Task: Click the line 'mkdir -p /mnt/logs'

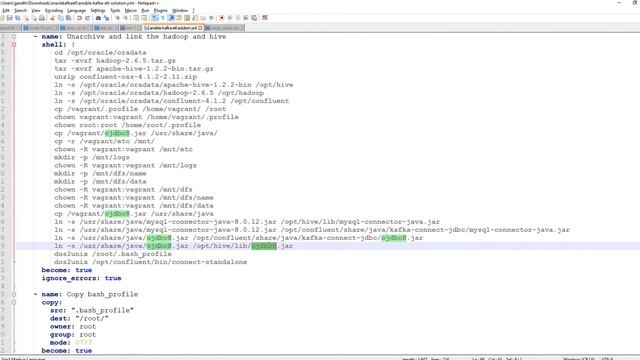Action: point(91,158)
